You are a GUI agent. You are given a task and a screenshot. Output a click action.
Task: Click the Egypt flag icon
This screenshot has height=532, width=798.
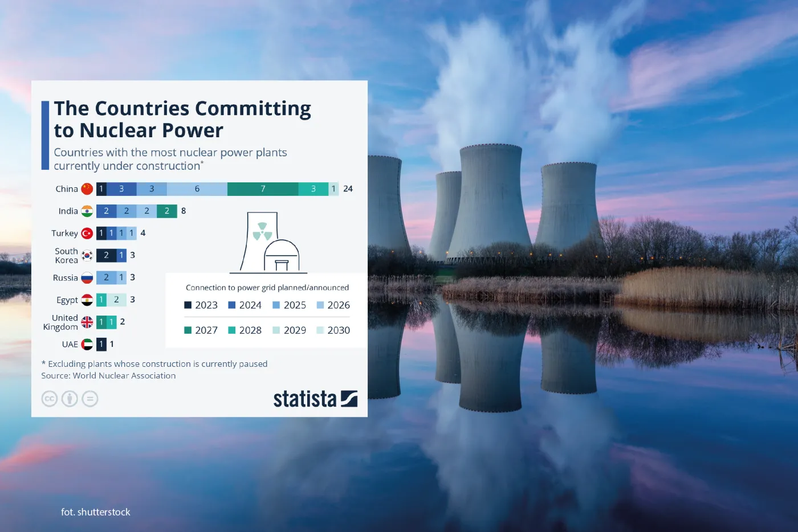coord(87,300)
